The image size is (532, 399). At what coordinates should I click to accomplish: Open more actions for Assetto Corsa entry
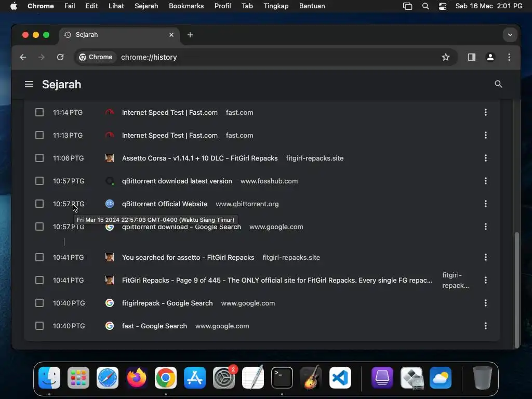click(486, 158)
